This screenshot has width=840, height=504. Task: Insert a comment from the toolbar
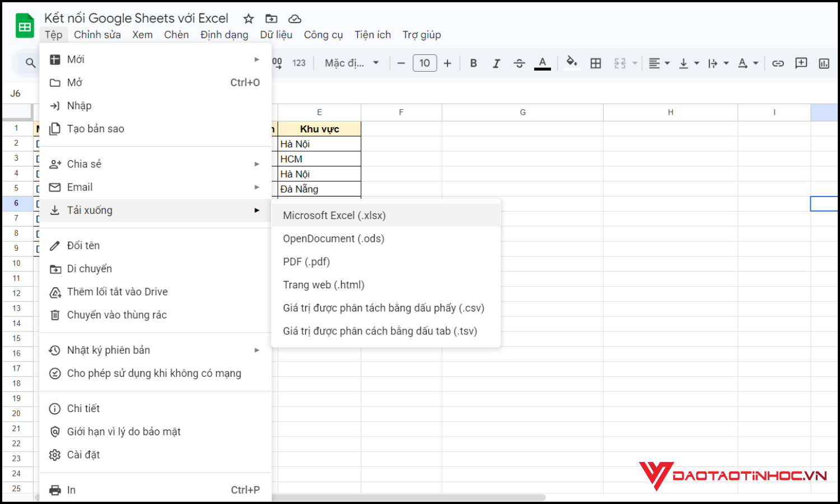[x=801, y=63]
